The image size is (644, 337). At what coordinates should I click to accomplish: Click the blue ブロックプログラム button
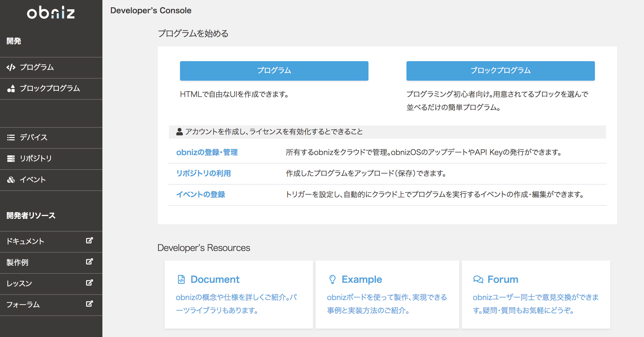coord(501,71)
